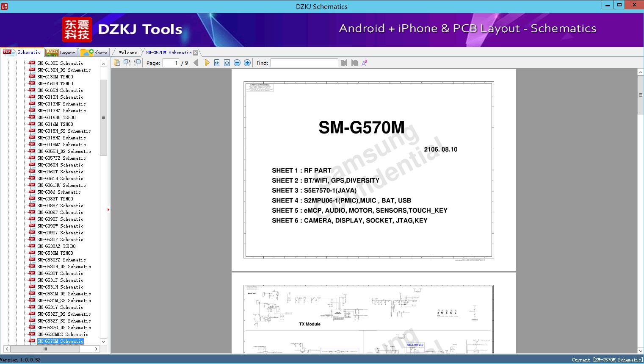Click the fit page icon

click(227, 63)
